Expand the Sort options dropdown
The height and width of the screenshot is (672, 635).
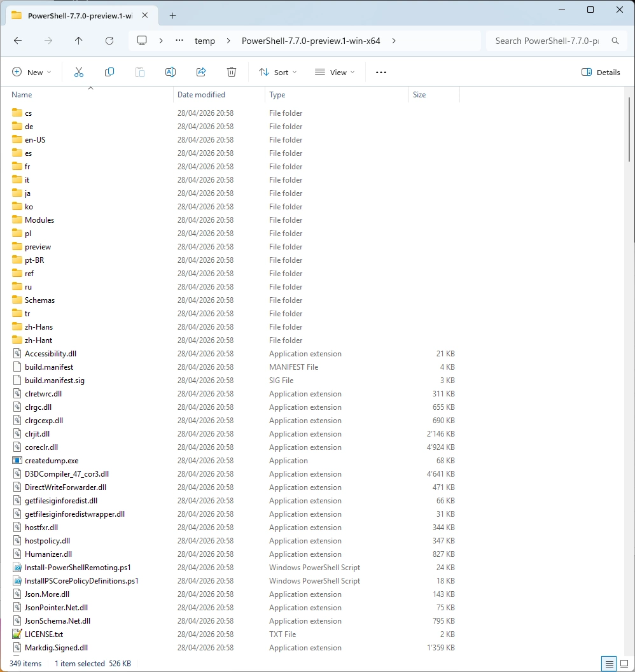click(x=278, y=73)
